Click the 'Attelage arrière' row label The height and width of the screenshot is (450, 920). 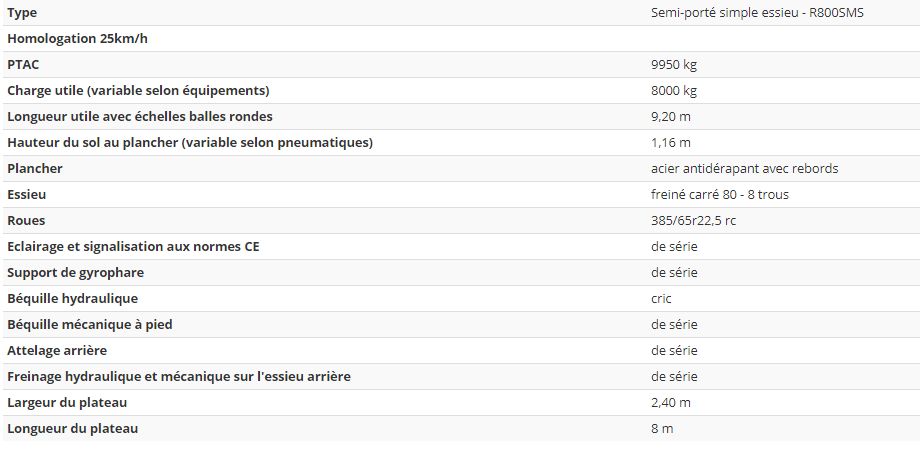(x=57, y=351)
